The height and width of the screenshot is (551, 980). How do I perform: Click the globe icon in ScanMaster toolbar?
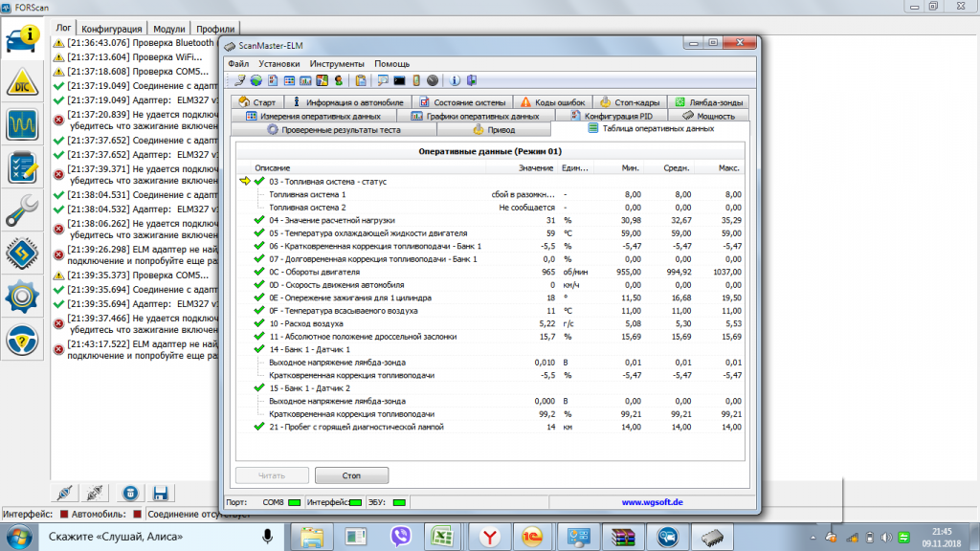click(x=256, y=80)
